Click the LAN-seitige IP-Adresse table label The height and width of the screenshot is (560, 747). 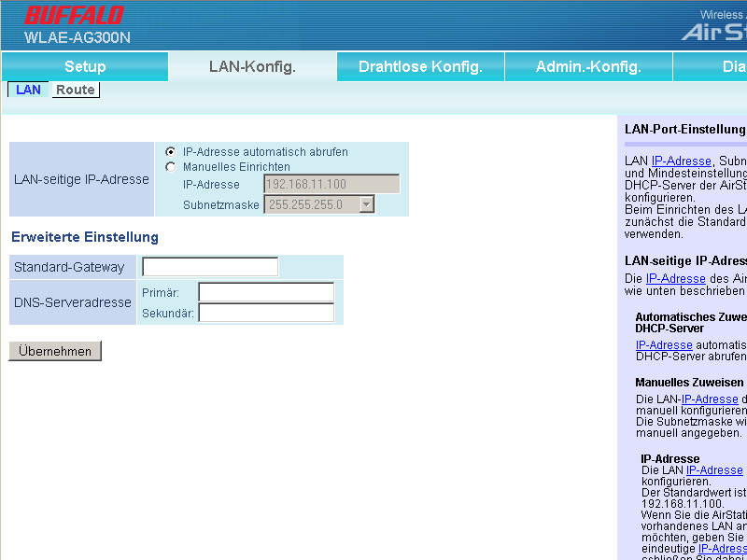pyautogui.click(x=81, y=179)
